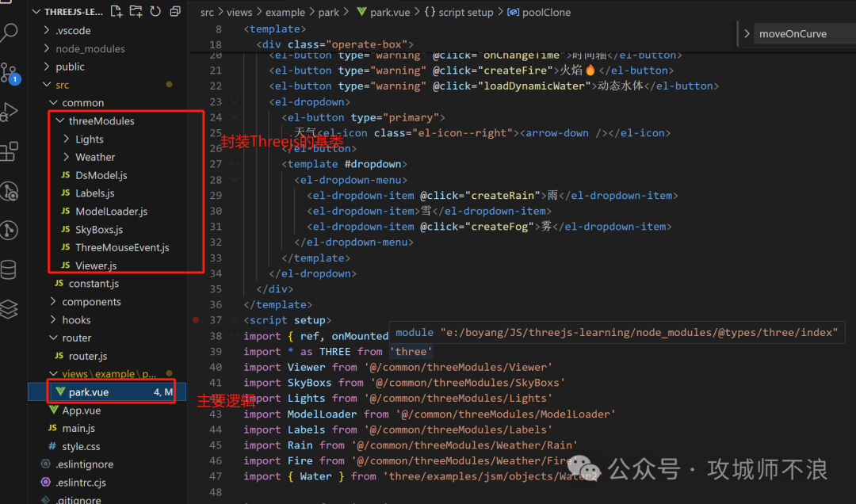This screenshot has width=856, height=504.
Task: Expand the moveOnCurve find widget arrow
Action: pyautogui.click(x=747, y=34)
